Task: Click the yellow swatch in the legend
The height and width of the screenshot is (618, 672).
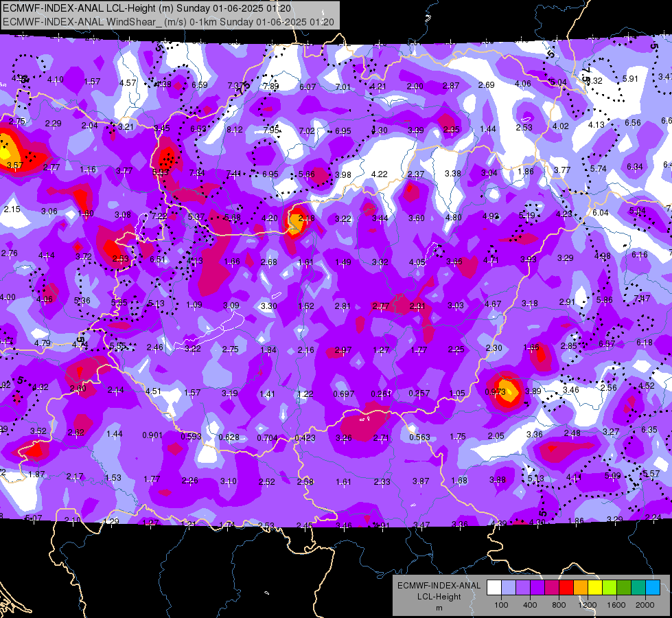Action: (595, 587)
